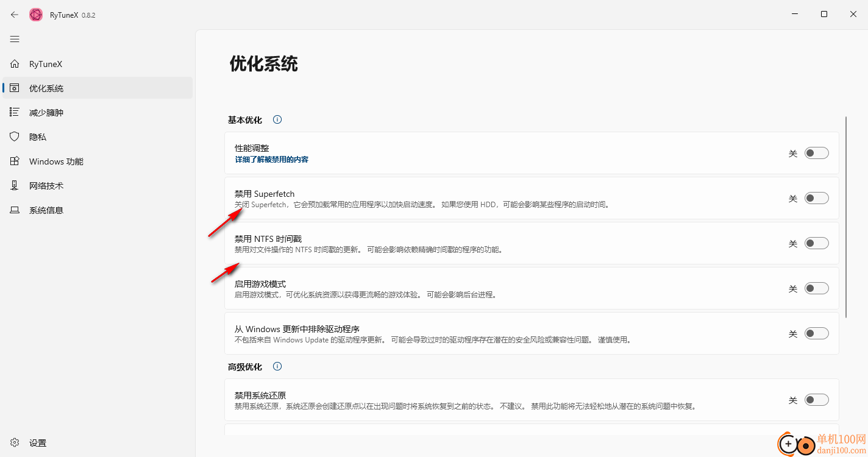The height and width of the screenshot is (457, 868).
Task: Click the 禁用 Superfetch title text
Action: point(265,194)
